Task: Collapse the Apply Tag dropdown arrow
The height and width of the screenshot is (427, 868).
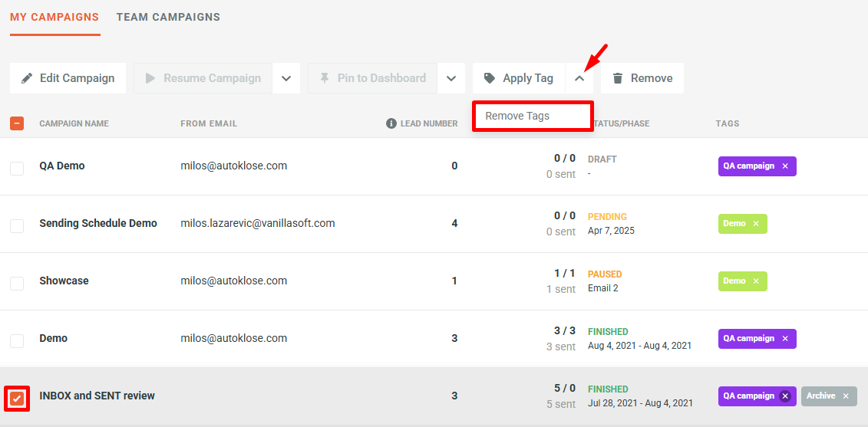Action: tap(579, 78)
